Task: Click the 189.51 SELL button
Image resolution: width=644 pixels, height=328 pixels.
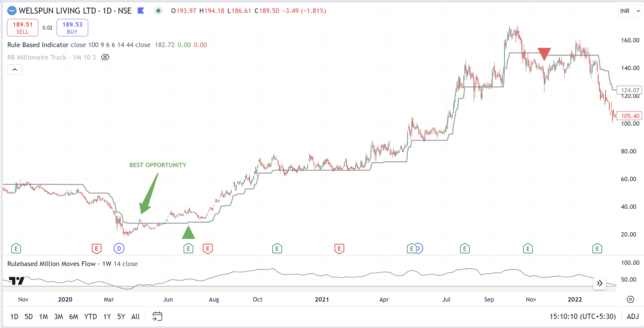Action: 22,28
